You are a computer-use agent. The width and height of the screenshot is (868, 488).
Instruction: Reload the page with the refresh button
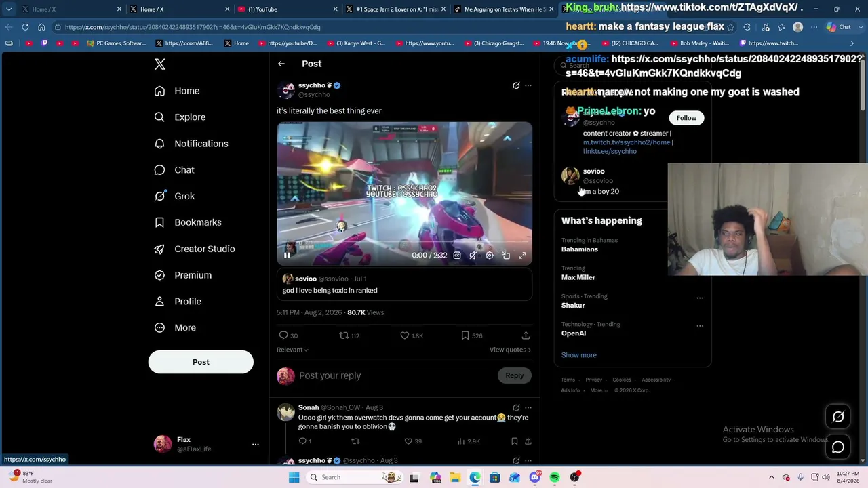(x=25, y=27)
